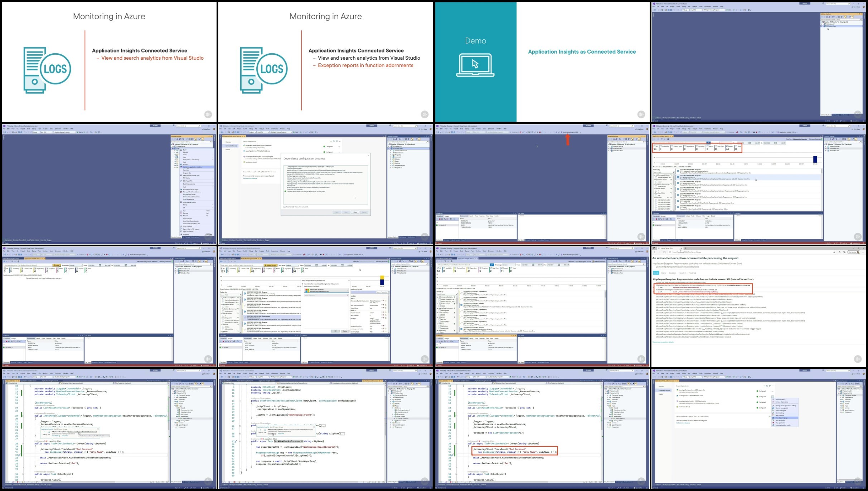This screenshot has width=868, height=491.
Task: Click the blue histogram bar in the red-boxed telemetry search
Action: click(815, 159)
